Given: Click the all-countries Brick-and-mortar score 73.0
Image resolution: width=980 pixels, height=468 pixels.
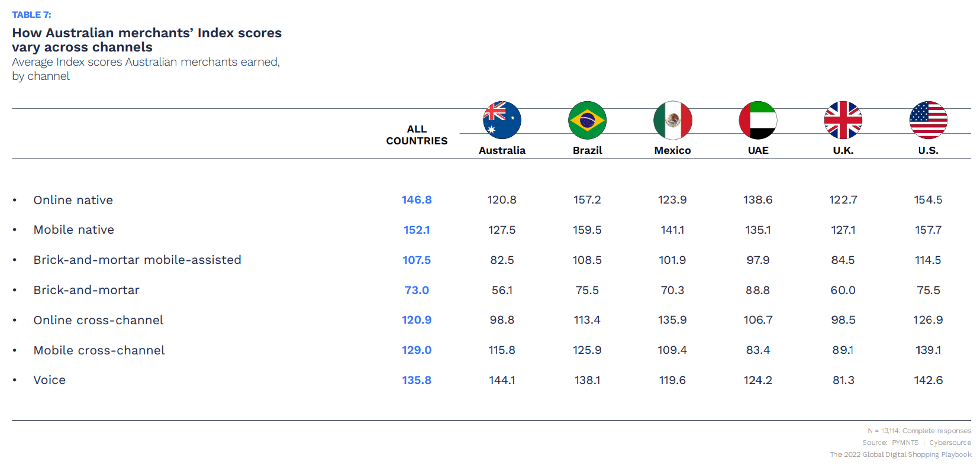Looking at the screenshot, I should (417, 290).
